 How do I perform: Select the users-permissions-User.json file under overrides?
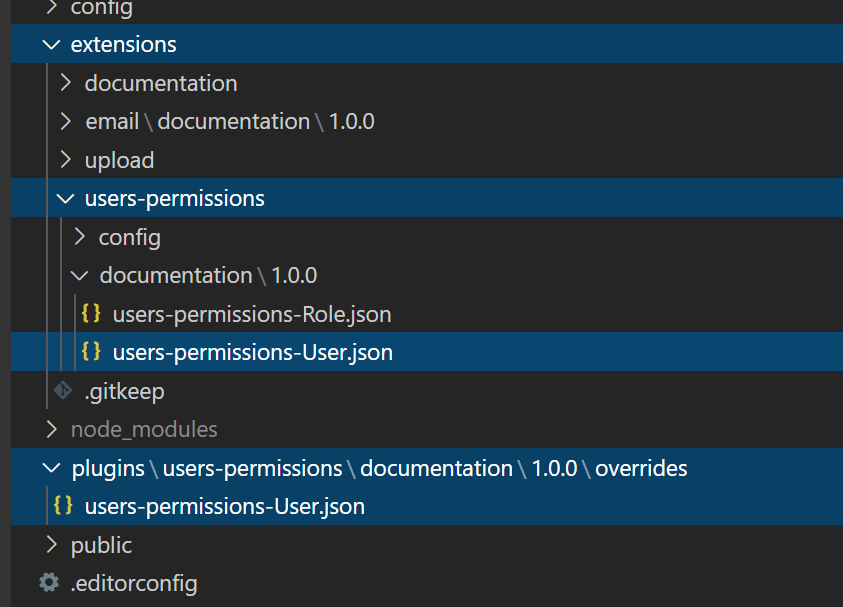[224, 506]
